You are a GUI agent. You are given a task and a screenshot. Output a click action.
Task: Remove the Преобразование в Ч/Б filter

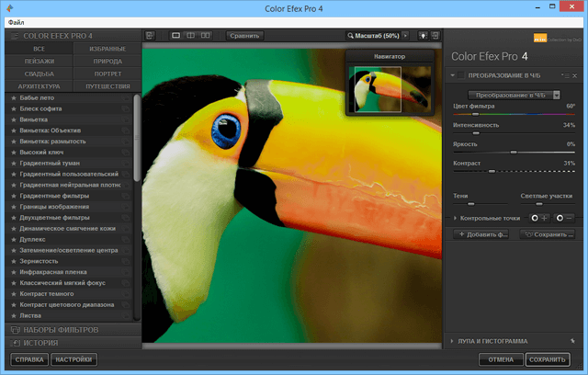click(x=575, y=74)
